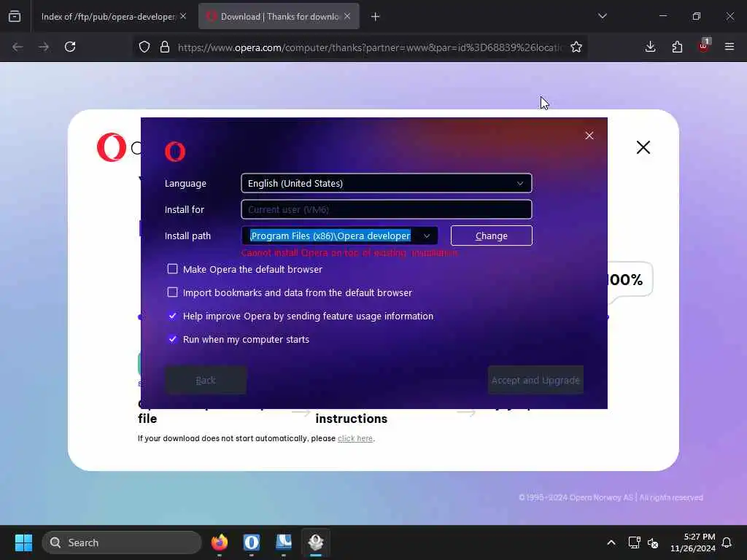Open the extensions puzzle icon

(677, 47)
